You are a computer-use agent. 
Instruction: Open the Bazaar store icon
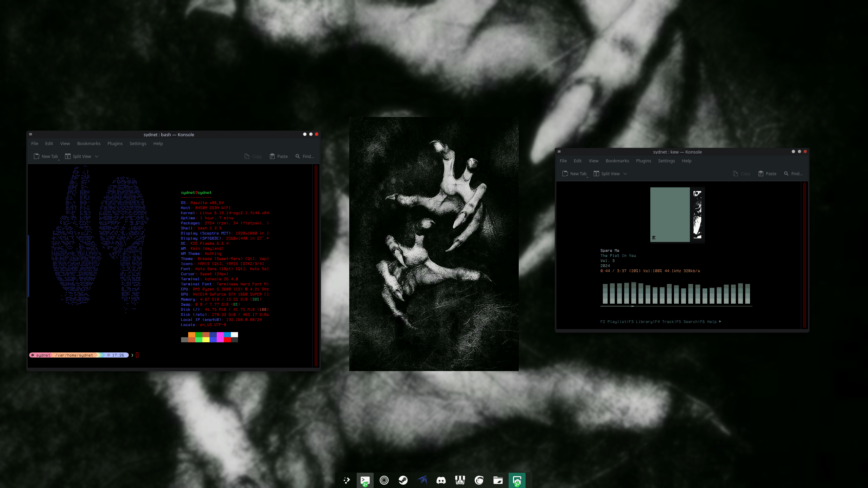(x=460, y=480)
